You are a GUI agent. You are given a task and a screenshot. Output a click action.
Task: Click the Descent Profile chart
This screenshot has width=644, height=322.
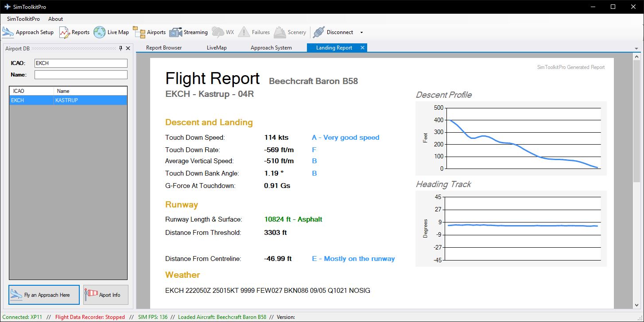point(511,138)
